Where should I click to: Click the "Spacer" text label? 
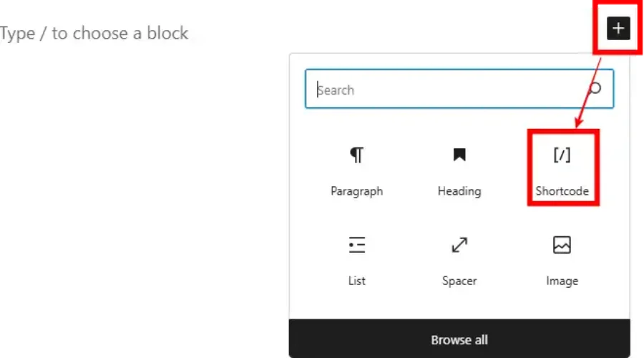click(x=459, y=281)
